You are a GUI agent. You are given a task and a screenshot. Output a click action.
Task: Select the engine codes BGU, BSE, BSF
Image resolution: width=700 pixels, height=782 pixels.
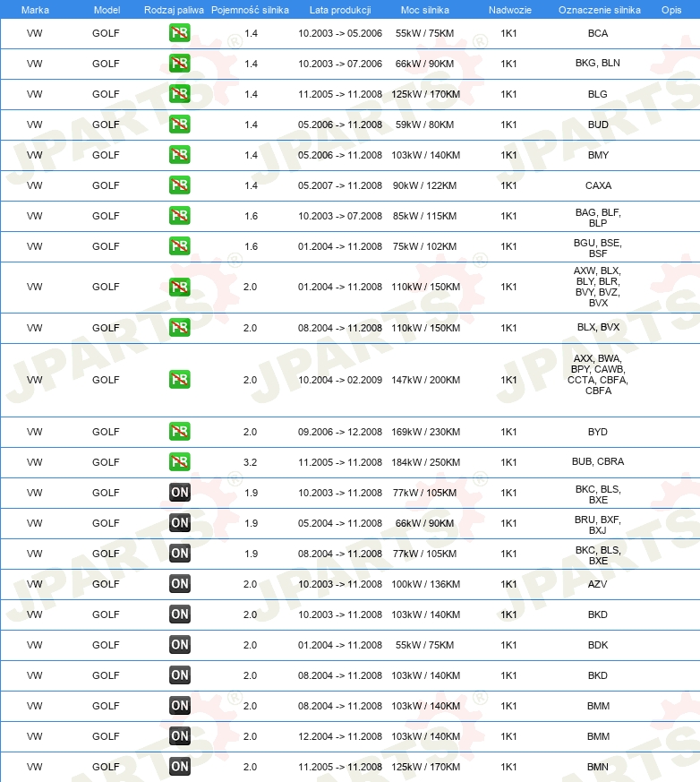(x=597, y=248)
